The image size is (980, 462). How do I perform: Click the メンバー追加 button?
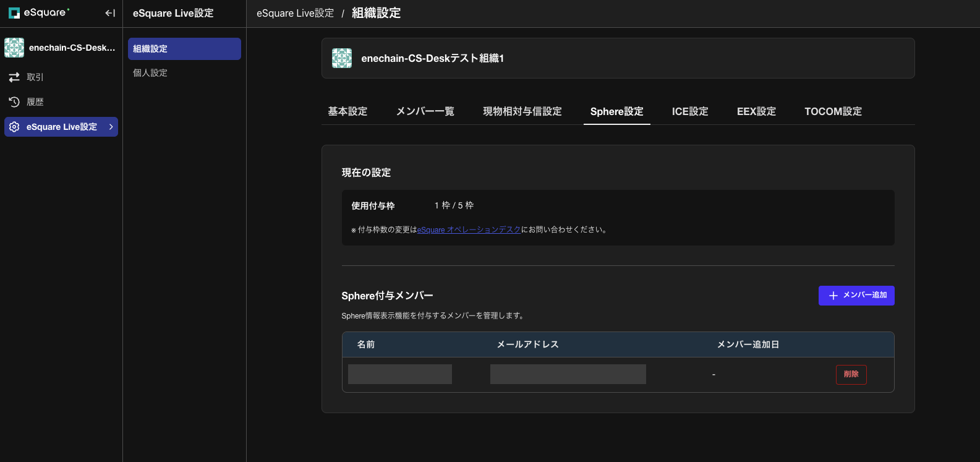click(x=856, y=296)
